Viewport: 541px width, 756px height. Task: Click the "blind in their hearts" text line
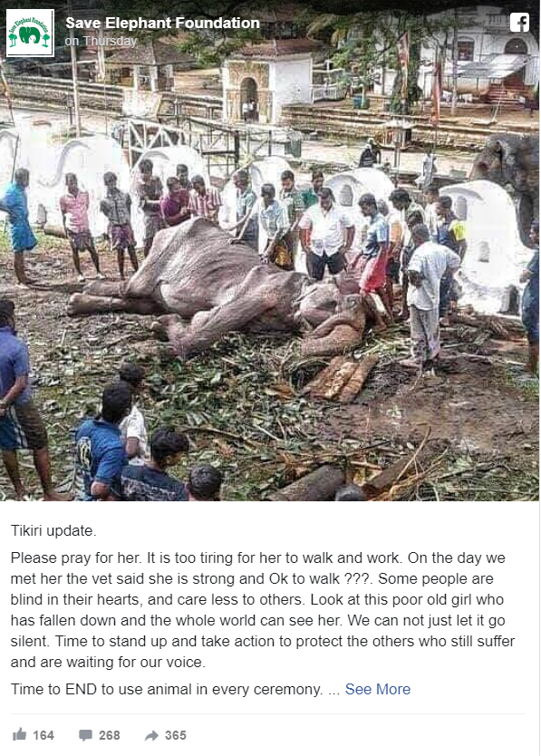click(257, 599)
